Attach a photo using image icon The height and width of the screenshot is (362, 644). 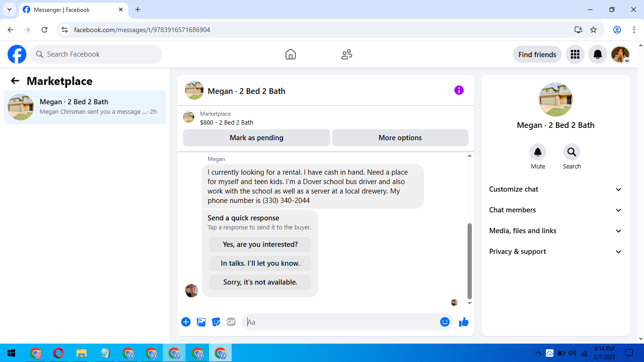click(201, 322)
